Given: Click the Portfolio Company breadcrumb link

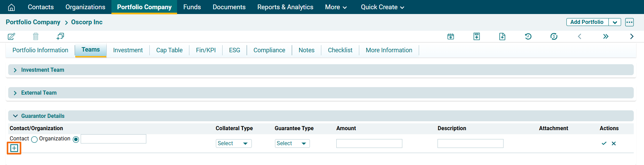Looking at the screenshot, I should pyautogui.click(x=33, y=22).
